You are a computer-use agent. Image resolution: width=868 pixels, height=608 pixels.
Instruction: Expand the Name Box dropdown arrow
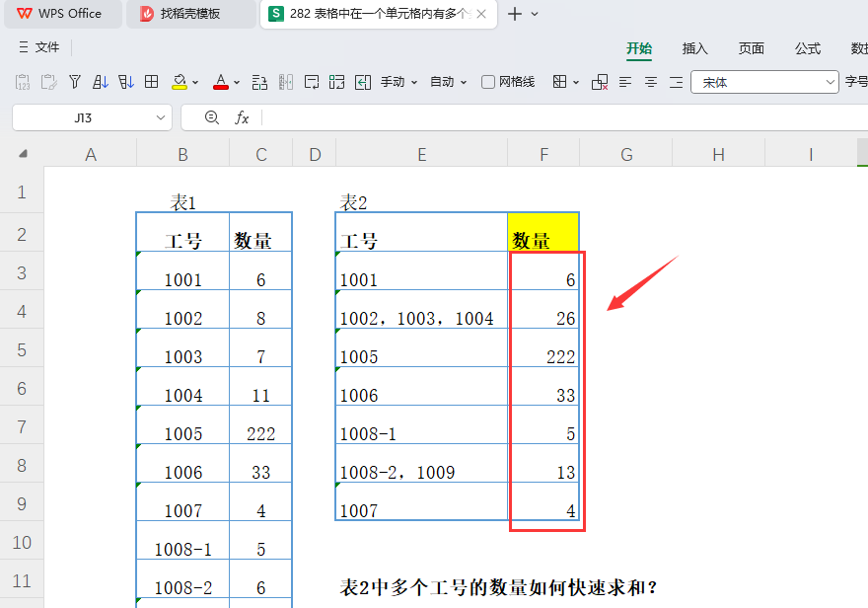(161, 117)
